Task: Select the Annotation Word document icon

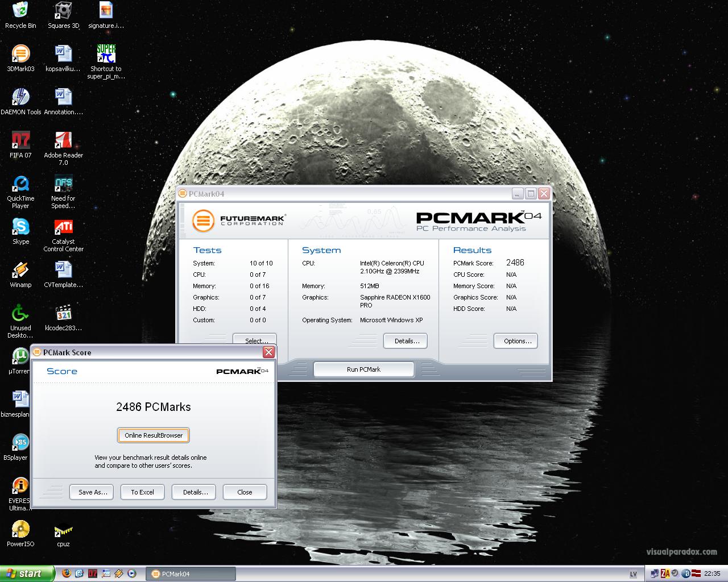Action: pyautogui.click(x=63, y=102)
